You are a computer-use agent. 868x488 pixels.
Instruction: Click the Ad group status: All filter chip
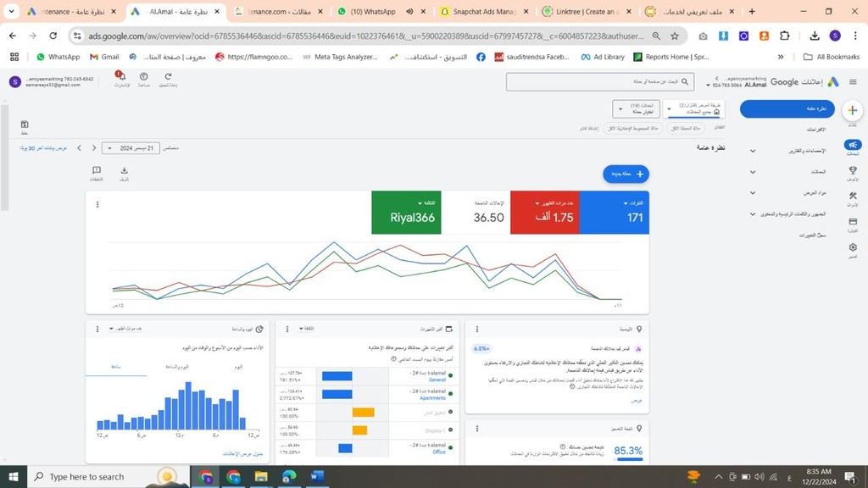(633, 129)
